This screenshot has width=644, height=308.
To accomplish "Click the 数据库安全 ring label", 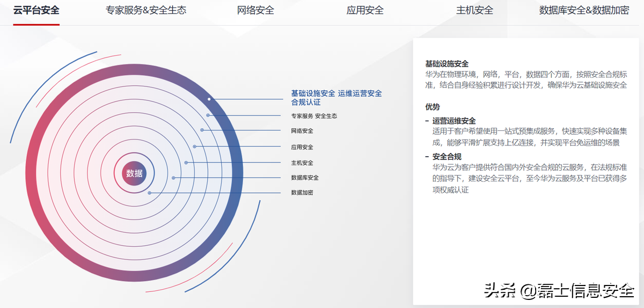I will point(305,178).
